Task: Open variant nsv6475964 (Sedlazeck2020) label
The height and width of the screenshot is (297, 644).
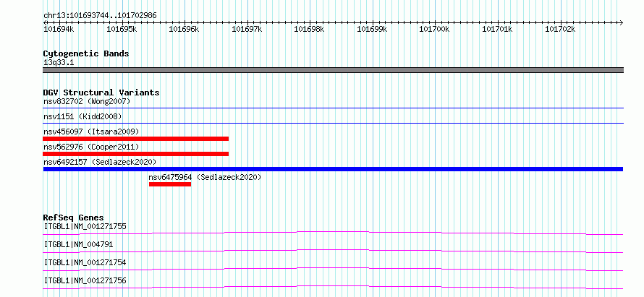Action: [x=205, y=178]
